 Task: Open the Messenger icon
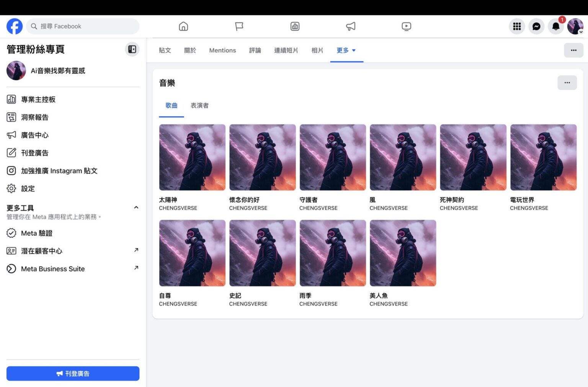[536, 26]
